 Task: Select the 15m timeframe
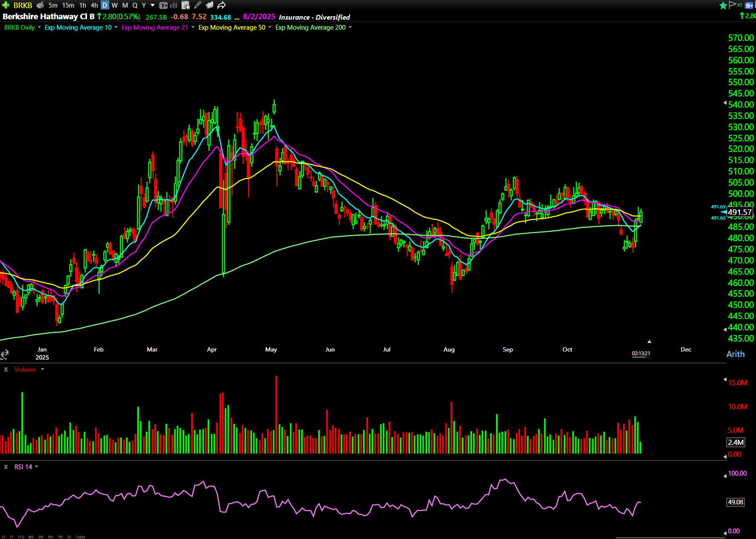68,5
